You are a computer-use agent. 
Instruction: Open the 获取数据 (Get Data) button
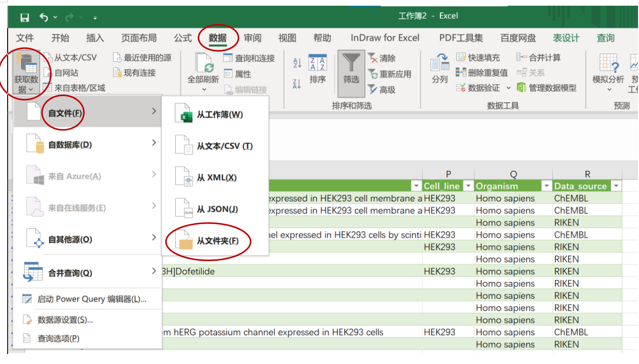(x=26, y=72)
